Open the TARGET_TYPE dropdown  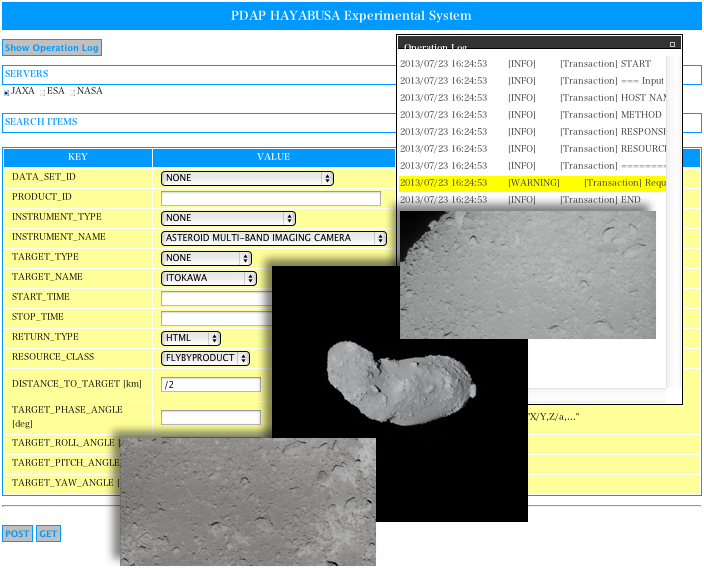206,258
